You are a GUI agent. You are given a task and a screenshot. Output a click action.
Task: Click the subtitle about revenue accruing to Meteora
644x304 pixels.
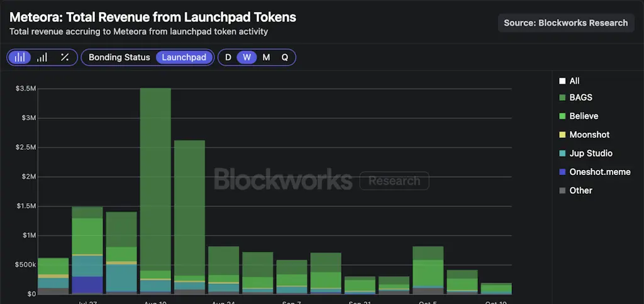tap(138, 31)
